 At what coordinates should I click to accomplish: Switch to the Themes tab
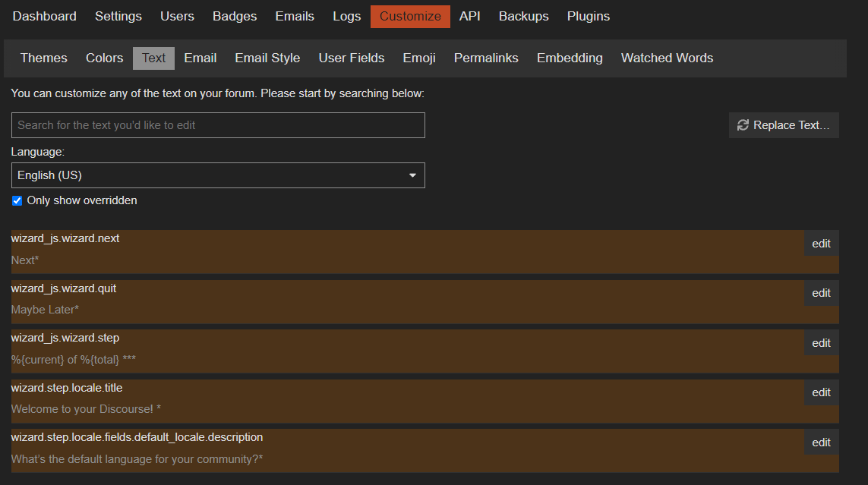44,58
